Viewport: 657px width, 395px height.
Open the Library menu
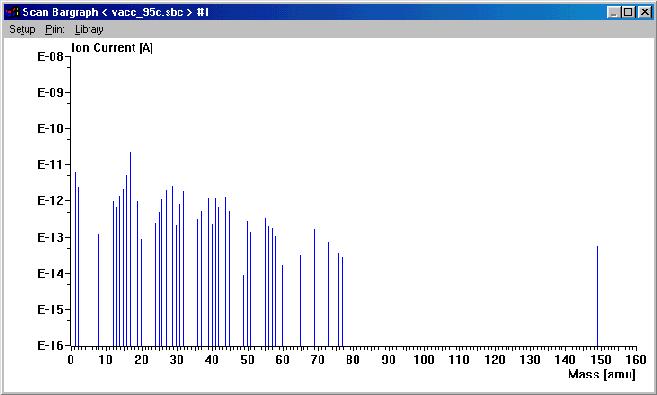tap(89, 29)
